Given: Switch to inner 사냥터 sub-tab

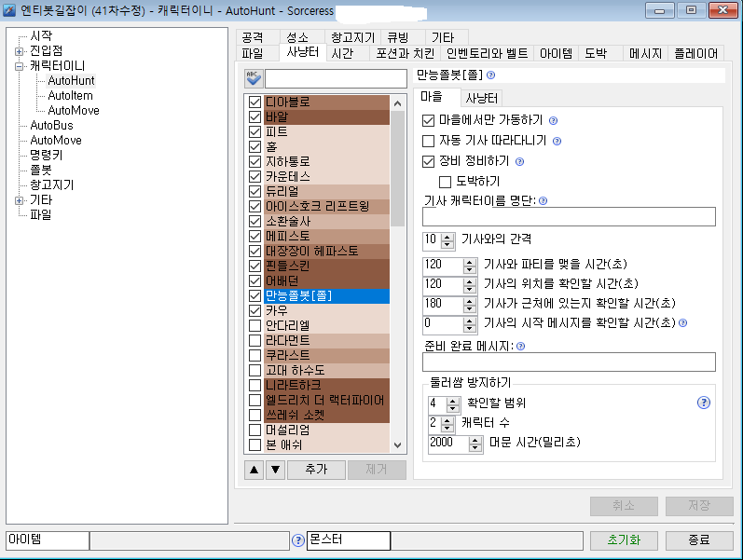Looking at the screenshot, I should [x=481, y=99].
